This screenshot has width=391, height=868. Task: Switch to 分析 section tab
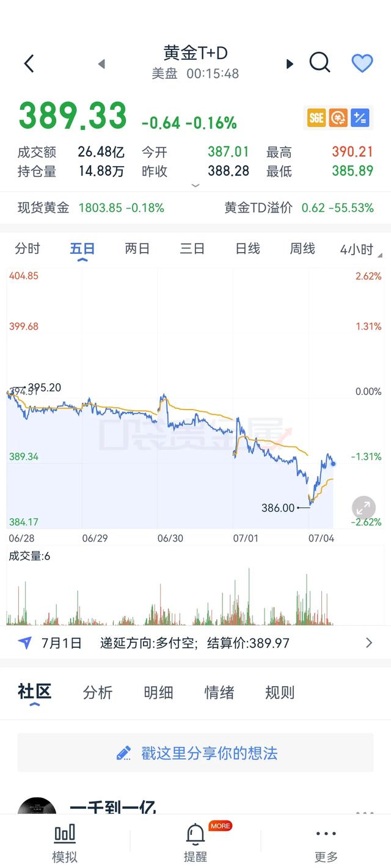tap(98, 693)
